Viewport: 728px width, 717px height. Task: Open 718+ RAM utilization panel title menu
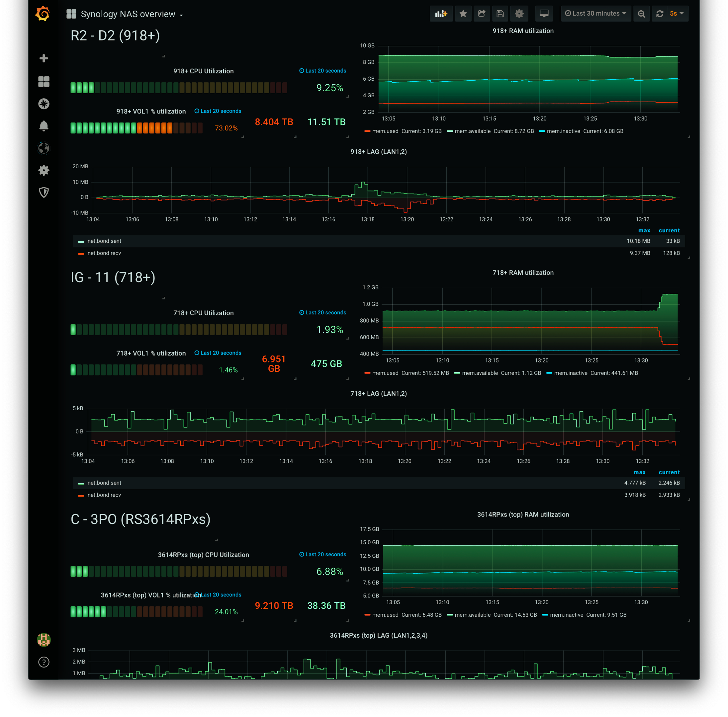click(523, 273)
